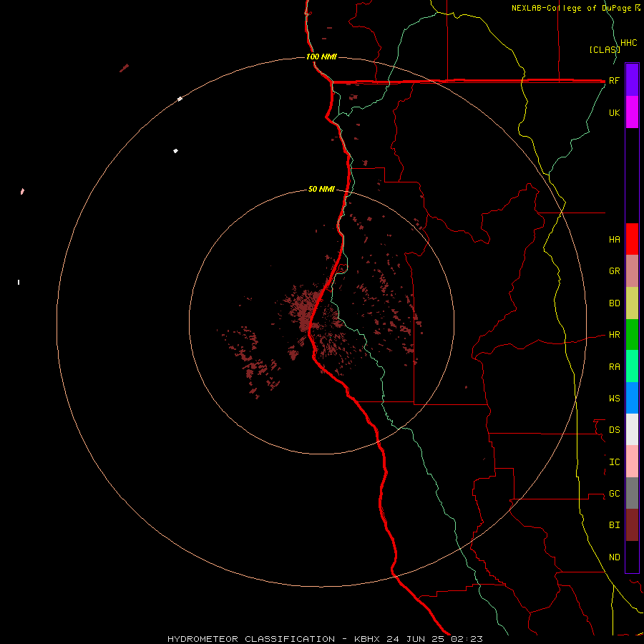The height and width of the screenshot is (644, 644).
Task: Click the HA red legend swatch
Action: 632,239
